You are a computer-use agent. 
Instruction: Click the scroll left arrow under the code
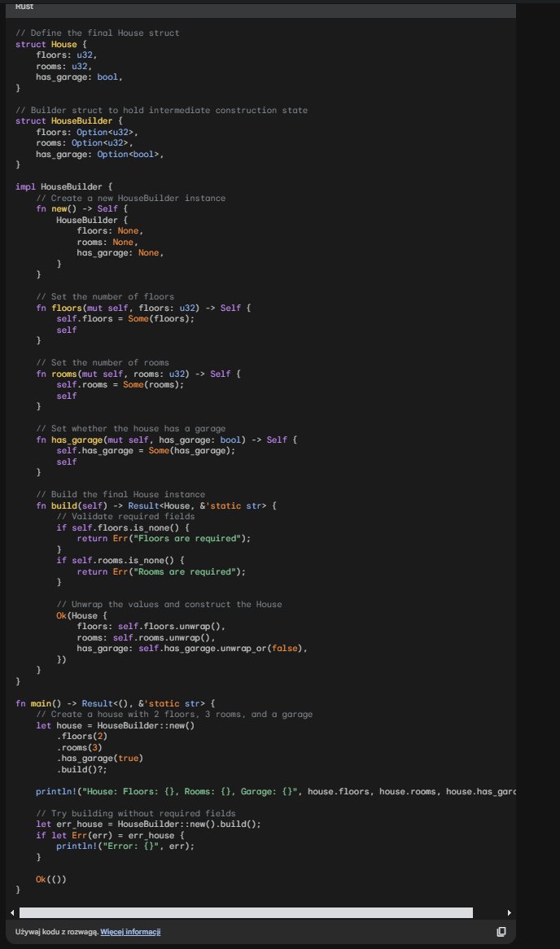12,912
